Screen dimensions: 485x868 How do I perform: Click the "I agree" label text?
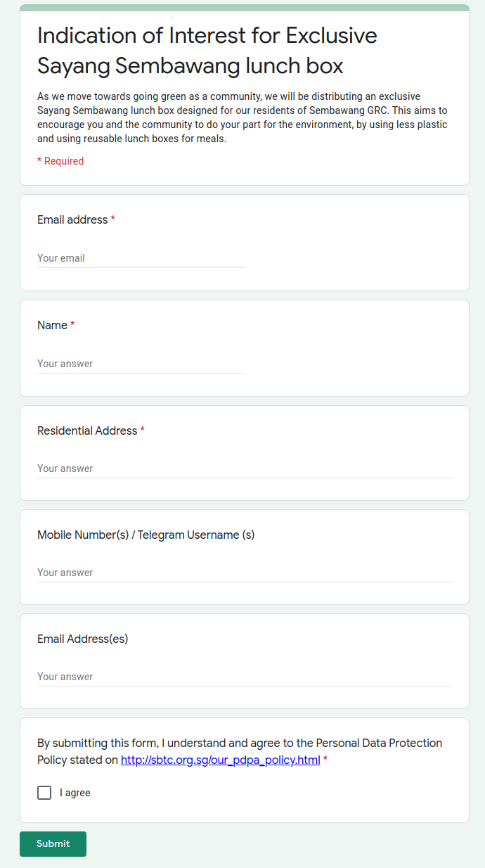[x=75, y=793]
